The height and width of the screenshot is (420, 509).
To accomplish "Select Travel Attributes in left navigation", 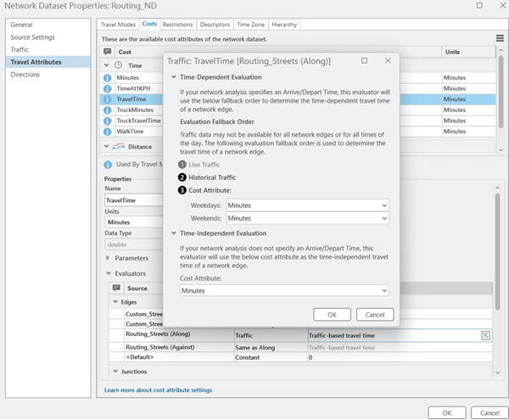I will pyautogui.click(x=48, y=62).
